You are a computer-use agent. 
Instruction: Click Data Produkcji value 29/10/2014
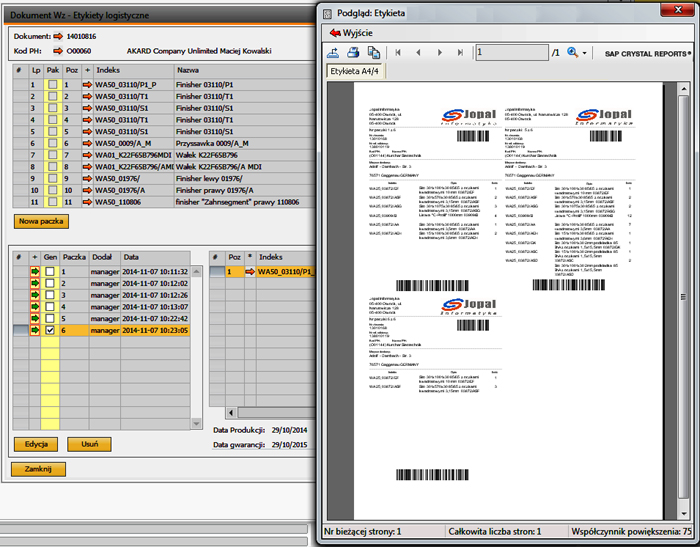[289, 430]
